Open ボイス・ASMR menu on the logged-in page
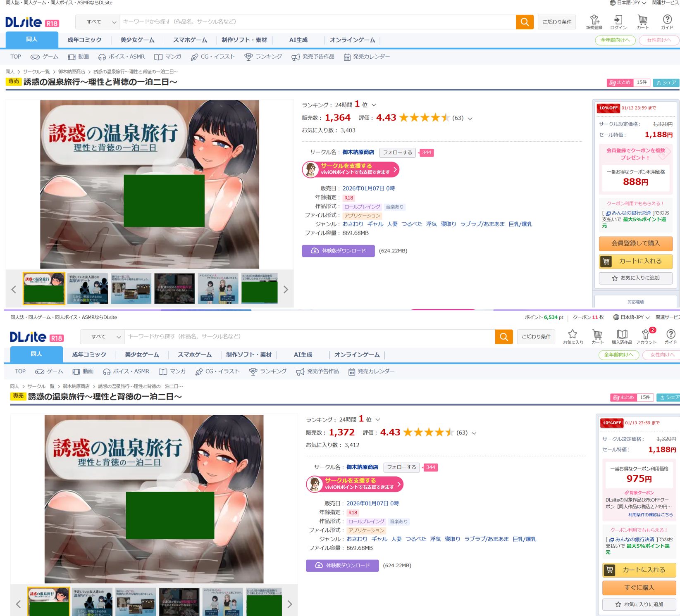The width and height of the screenshot is (680, 616). tap(126, 371)
